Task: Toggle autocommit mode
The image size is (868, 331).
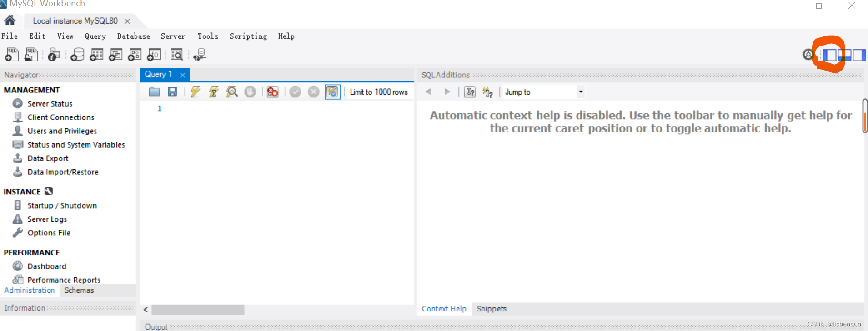Action: [x=332, y=92]
